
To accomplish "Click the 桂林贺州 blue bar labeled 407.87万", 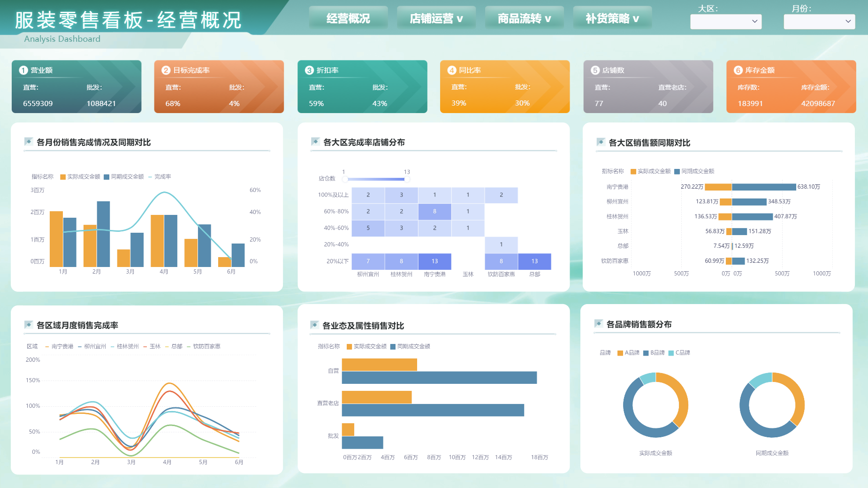I will tap(752, 217).
